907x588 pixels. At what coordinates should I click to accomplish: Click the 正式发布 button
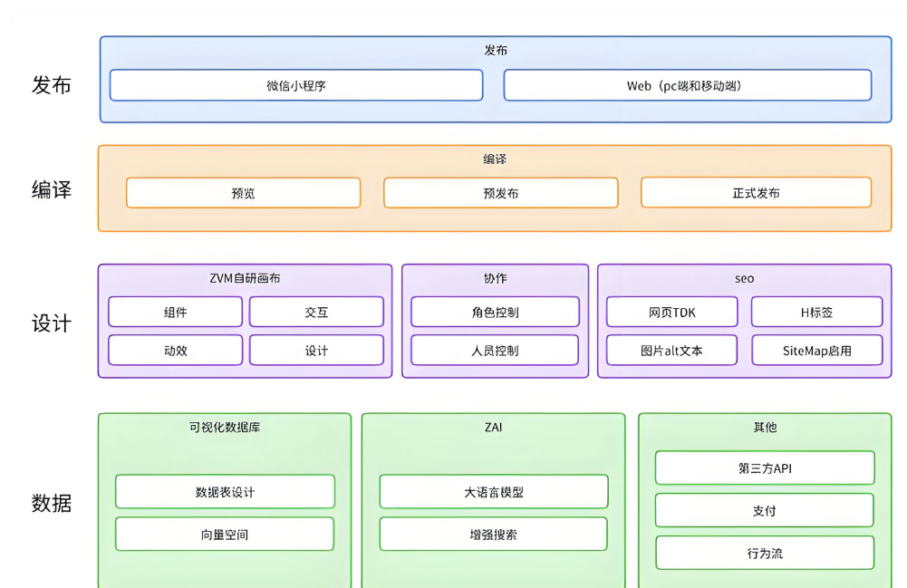click(x=759, y=193)
